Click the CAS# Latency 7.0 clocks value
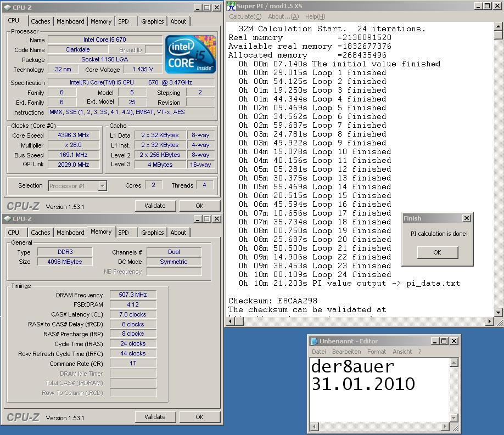 click(133, 314)
